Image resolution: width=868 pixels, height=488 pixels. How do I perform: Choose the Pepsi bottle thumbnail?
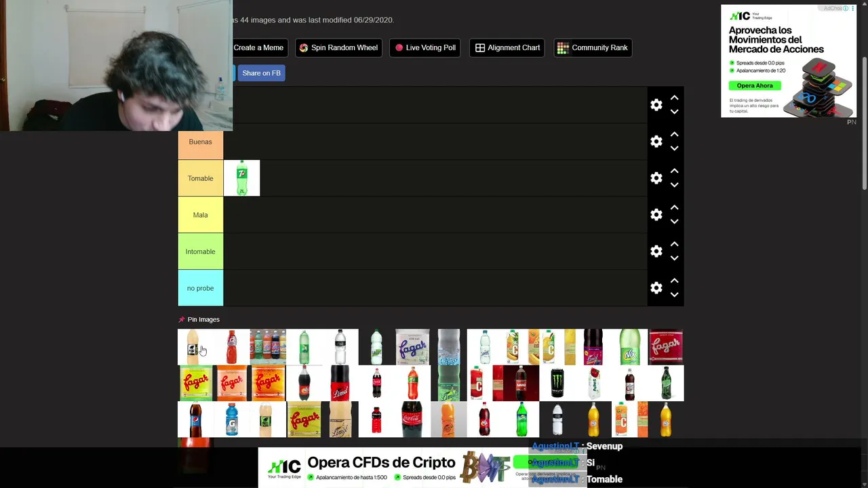click(195, 420)
